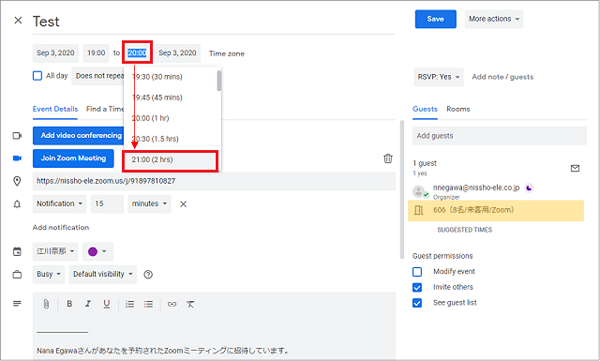600x361 pixels.
Task: Click the time dropdown scrollbar thumb
Action: pos(219,81)
